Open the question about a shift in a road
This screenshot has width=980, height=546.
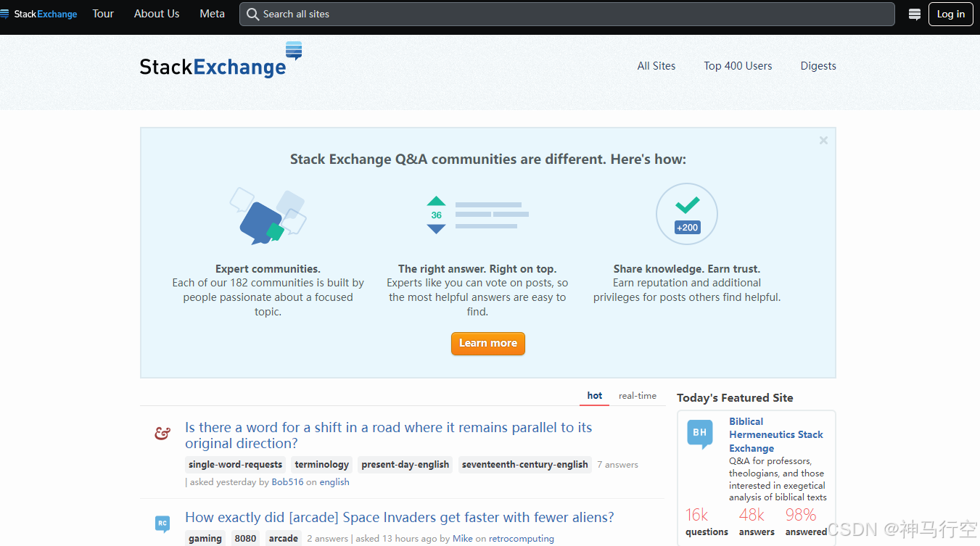point(388,436)
